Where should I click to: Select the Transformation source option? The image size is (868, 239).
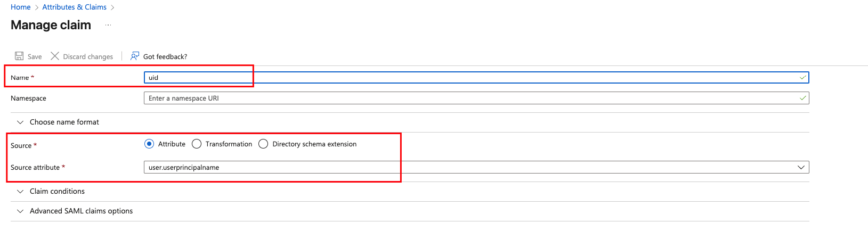pos(197,144)
